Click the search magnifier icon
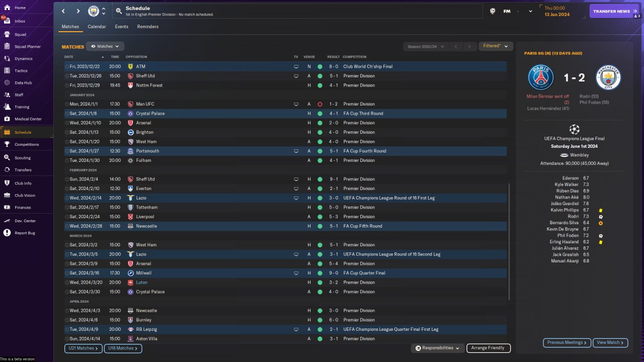The height and width of the screenshot is (362, 644). pos(118,11)
